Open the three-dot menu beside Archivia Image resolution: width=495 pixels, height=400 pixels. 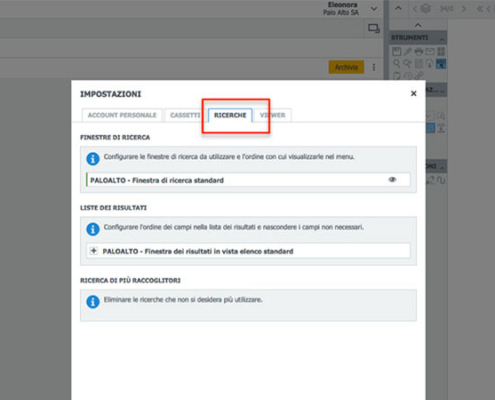374,67
